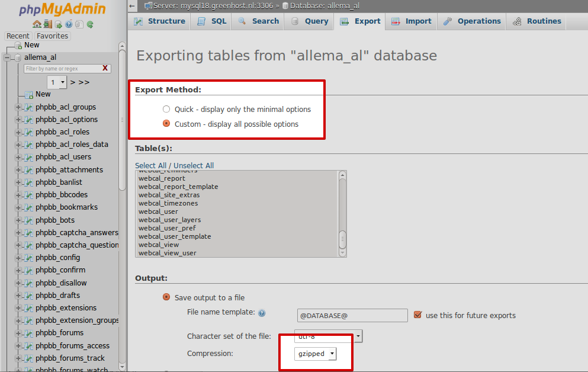Open the documentation pages icon
This screenshot has width=588, height=372.
79,24
